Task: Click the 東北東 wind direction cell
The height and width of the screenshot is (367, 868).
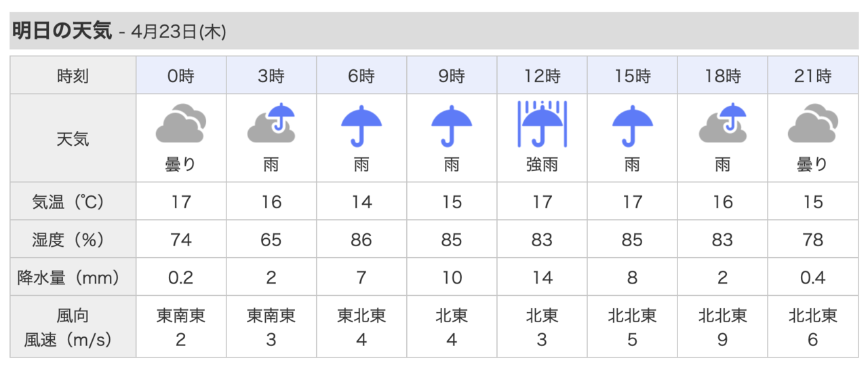Action: 361,315
